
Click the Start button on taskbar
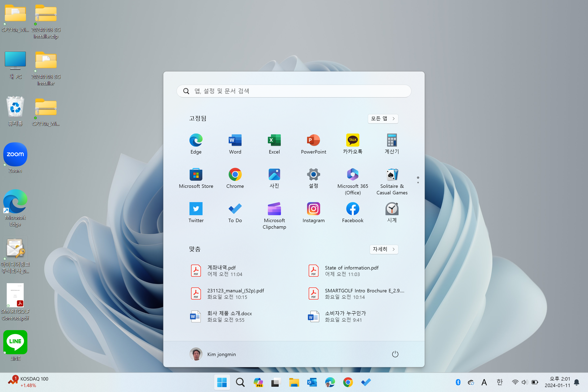pyautogui.click(x=222, y=382)
